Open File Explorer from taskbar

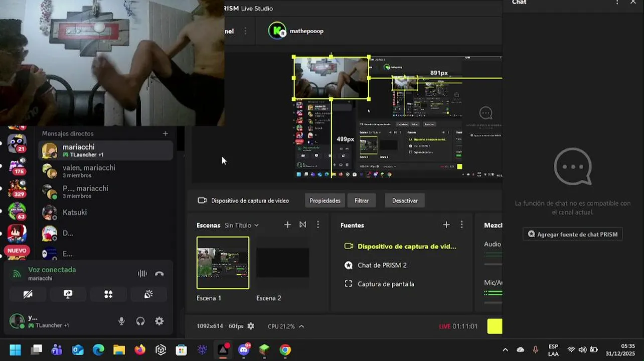(x=119, y=350)
